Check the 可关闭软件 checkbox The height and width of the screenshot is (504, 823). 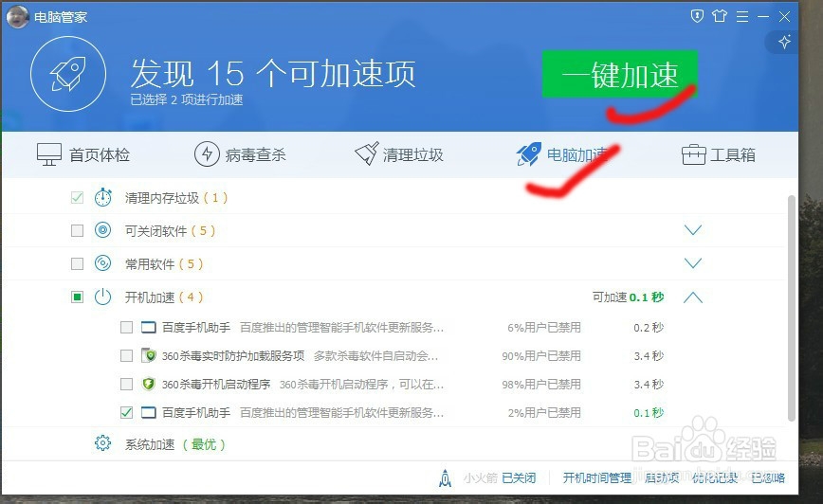(77, 231)
